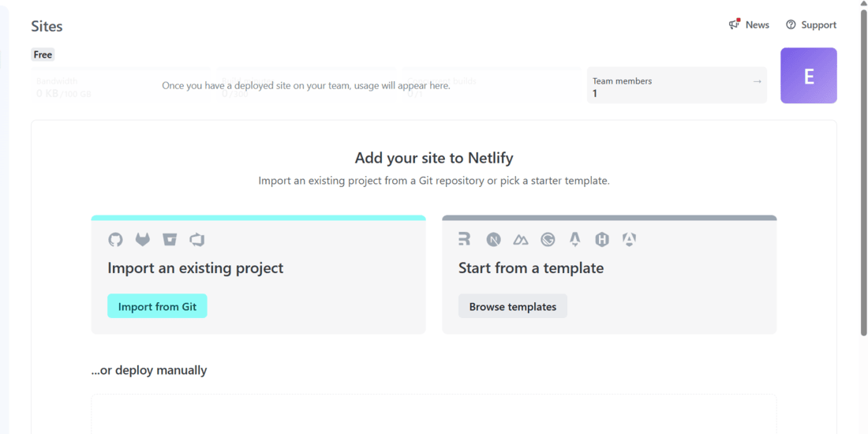Click the Bitbucket icon

point(170,239)
